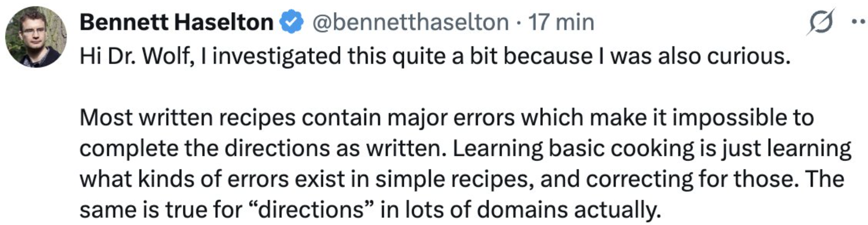Click the blue verified checkmark badge
This screenshot has width=868, height=225.
[x=292, y=23]
